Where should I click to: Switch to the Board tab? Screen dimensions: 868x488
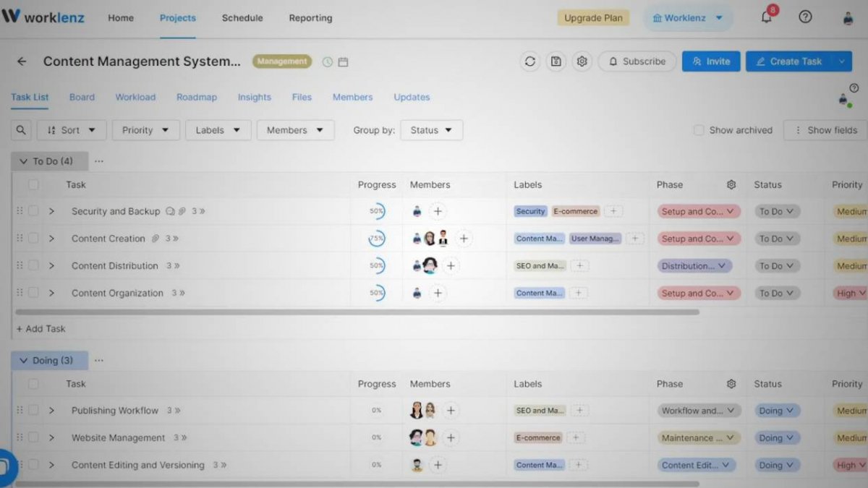[82, 97]
